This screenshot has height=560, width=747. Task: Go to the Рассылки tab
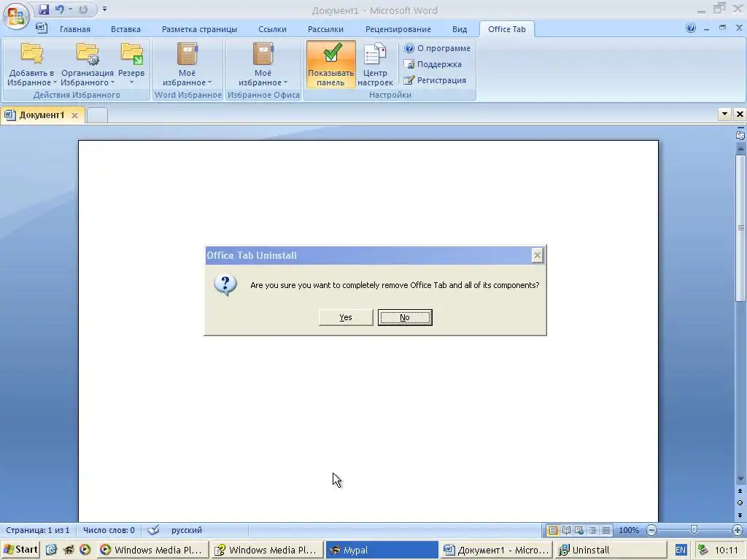coord(325,29)
